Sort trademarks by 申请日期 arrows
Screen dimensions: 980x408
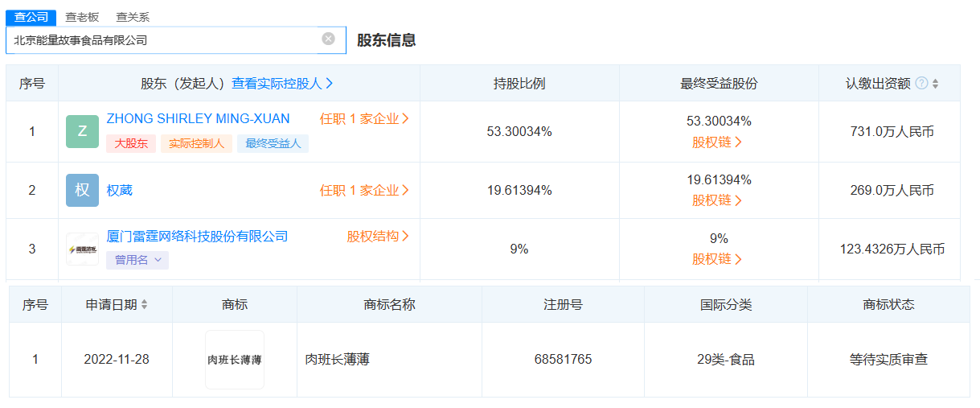tap(144, 305)
